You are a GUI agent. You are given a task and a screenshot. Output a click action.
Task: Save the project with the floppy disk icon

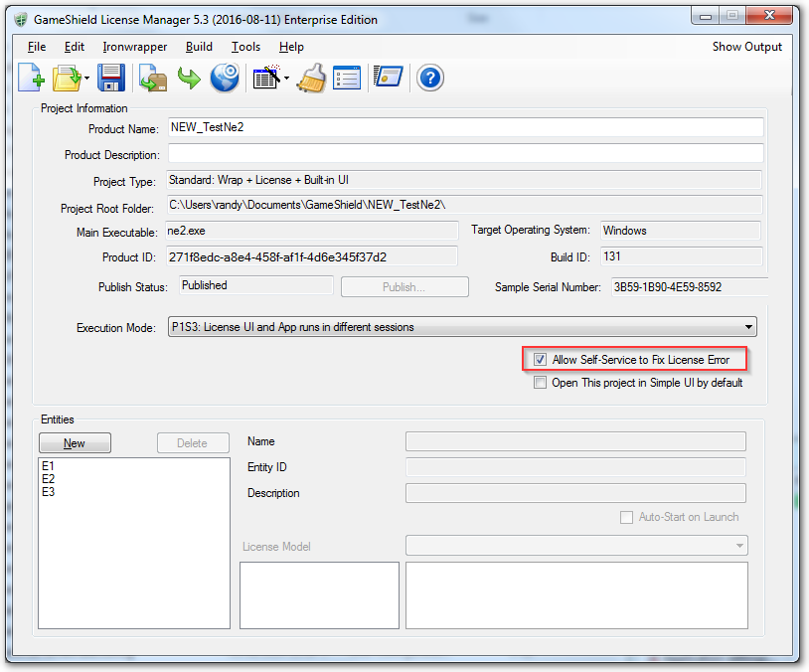click(x=111, y=78)
